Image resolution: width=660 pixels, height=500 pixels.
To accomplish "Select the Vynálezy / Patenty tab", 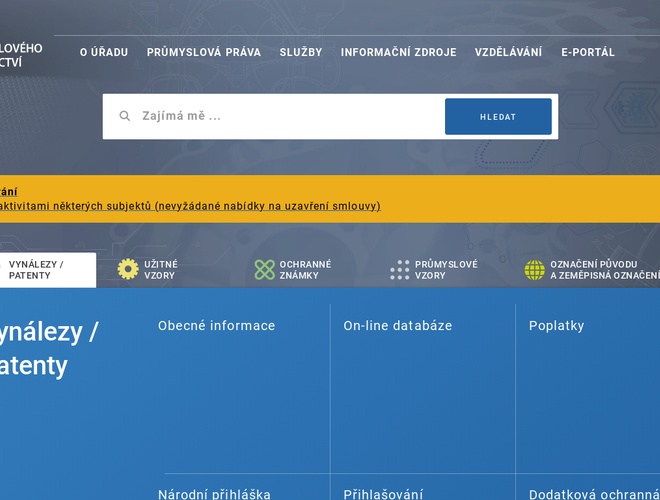I will point(38,270).
